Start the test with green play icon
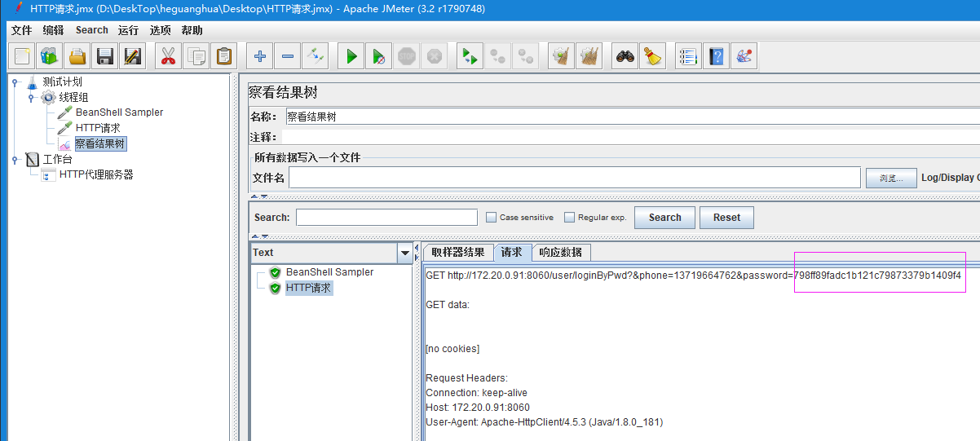 351,56
